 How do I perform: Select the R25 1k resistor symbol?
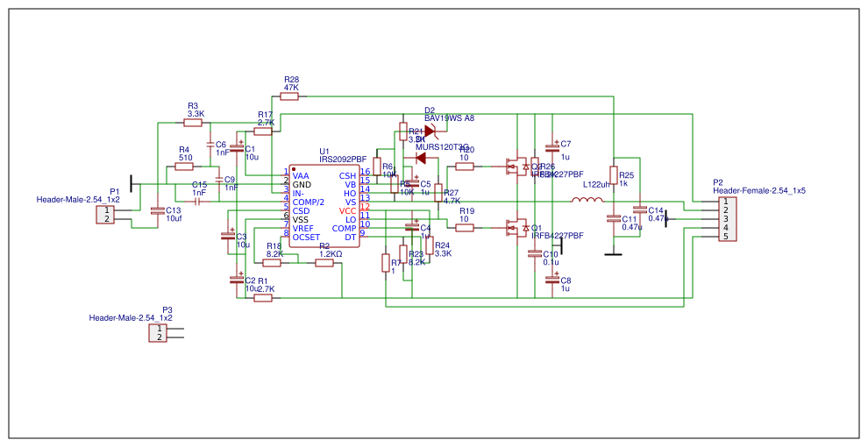(614, 174)
